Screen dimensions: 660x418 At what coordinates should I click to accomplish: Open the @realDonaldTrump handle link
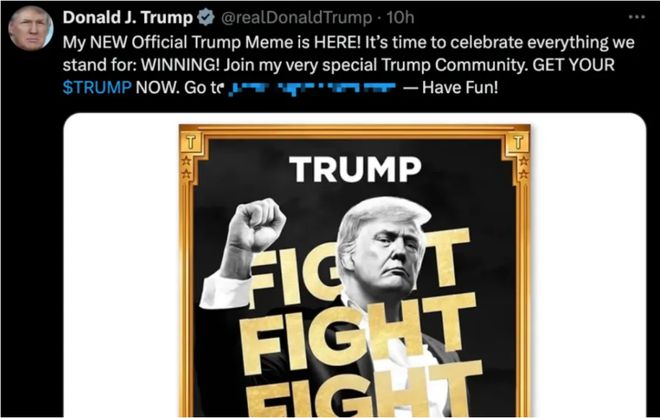tap(296, 18)
